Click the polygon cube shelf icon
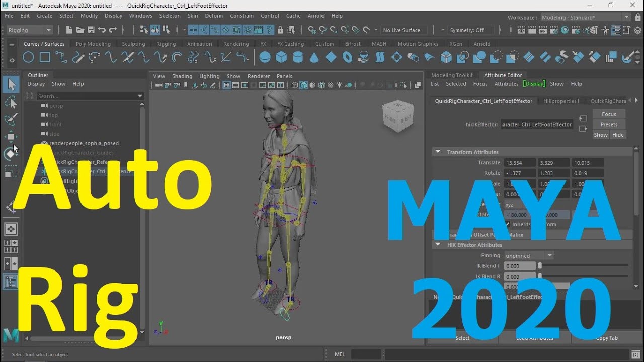Viewport: 644px width, 362px height. [281, 57]
